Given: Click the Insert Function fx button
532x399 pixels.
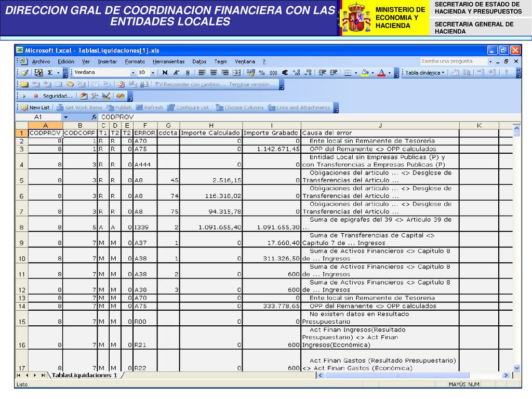Looking at the screenshot, I should click(94, 117).
